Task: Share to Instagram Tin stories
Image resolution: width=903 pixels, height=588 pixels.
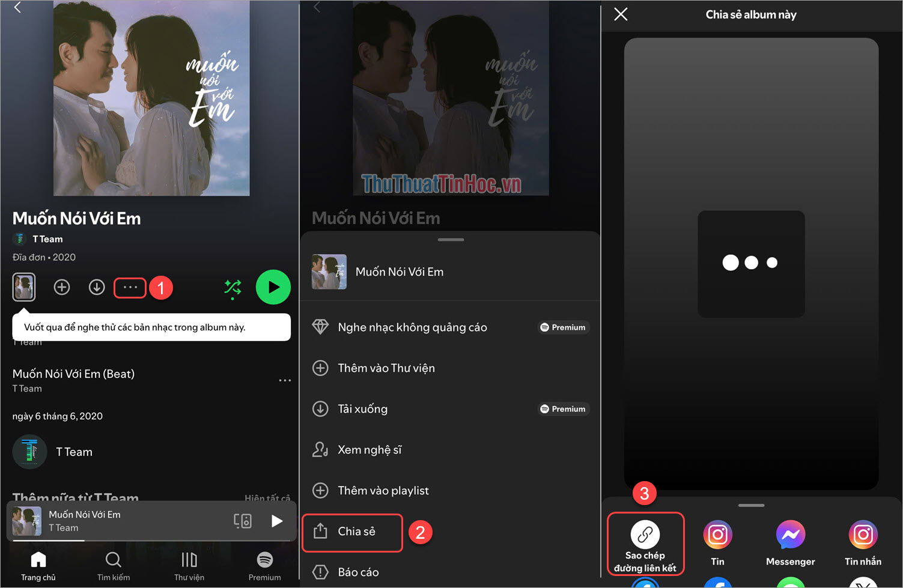Action: coord(718,543)
